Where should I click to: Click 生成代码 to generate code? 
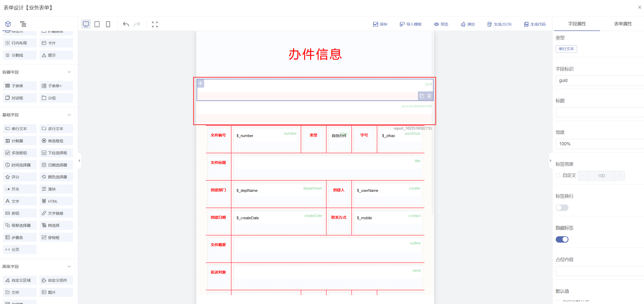535,24
